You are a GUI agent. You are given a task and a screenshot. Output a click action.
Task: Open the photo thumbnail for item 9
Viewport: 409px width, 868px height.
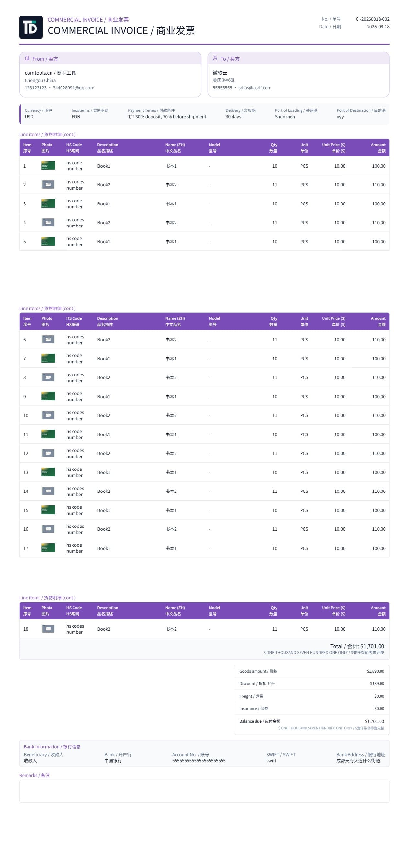point(48,396)
